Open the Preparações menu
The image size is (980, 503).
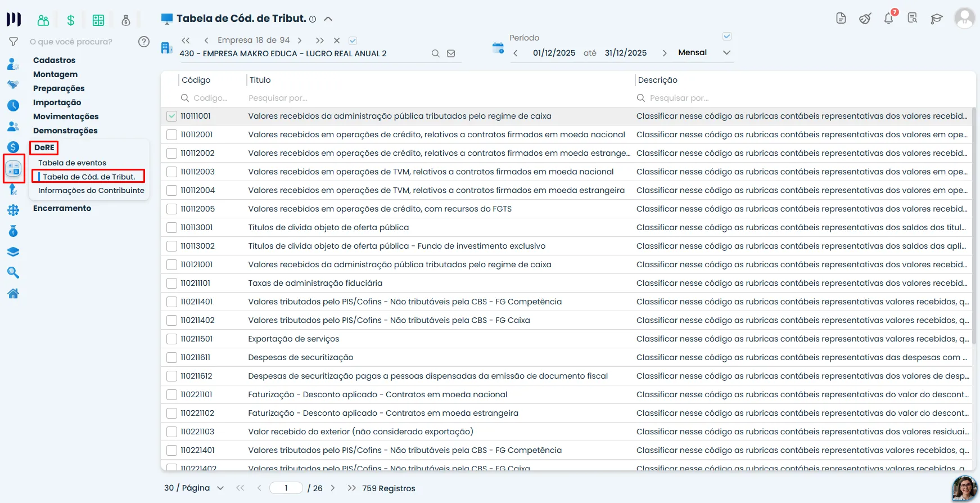(58, 88)
